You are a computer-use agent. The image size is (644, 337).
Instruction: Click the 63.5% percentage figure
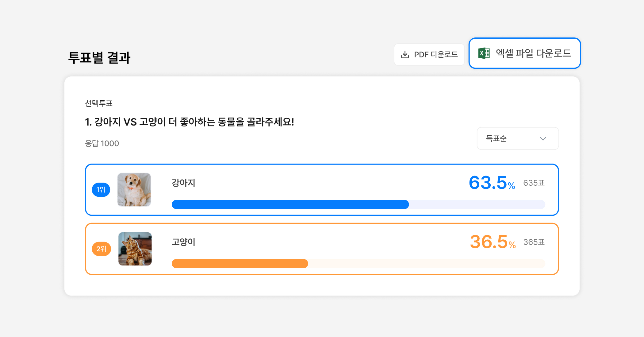[x=491, y=183]
